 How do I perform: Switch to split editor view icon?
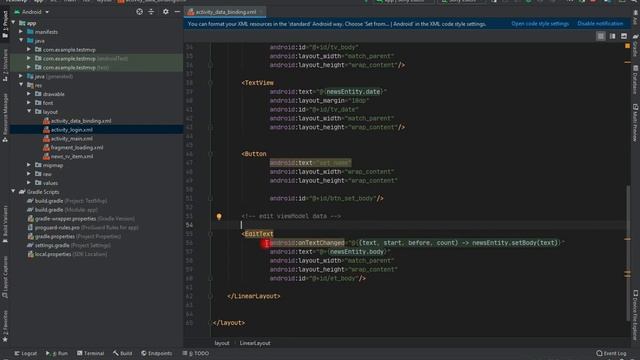tap(612, 36)
